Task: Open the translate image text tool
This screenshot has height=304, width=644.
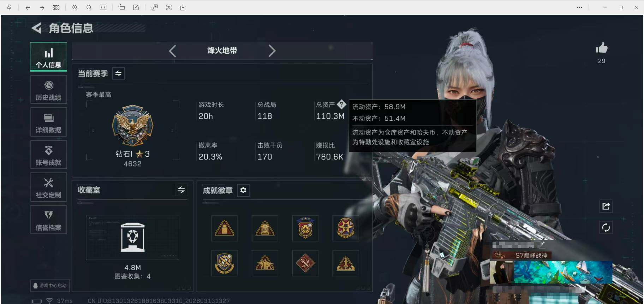Action: tap(154, 7)
